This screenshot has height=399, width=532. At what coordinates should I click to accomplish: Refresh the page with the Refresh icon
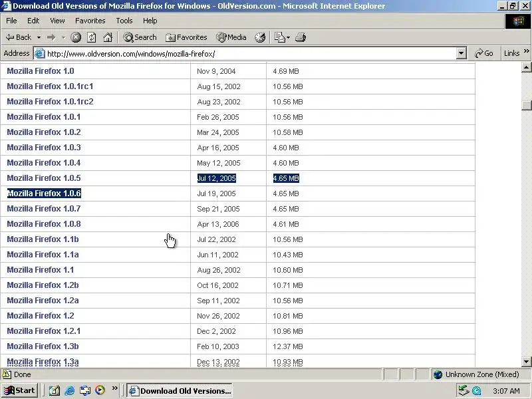click(92, 37)
